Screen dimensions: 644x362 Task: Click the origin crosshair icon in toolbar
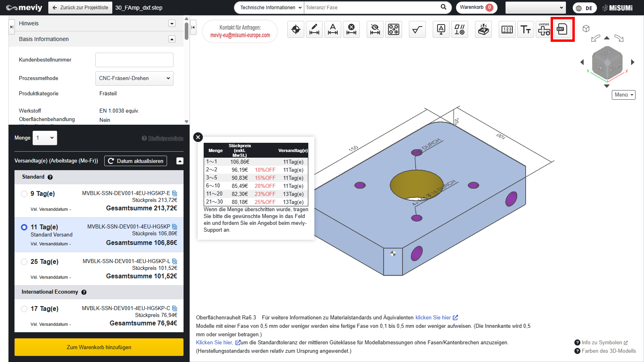click(296, 29)
